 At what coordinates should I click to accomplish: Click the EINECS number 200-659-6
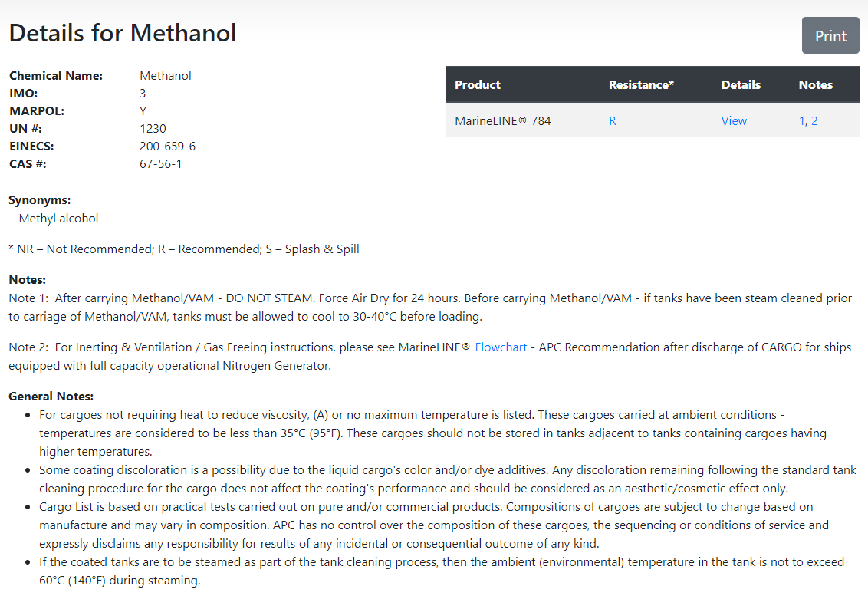click(x=167, y=146)
